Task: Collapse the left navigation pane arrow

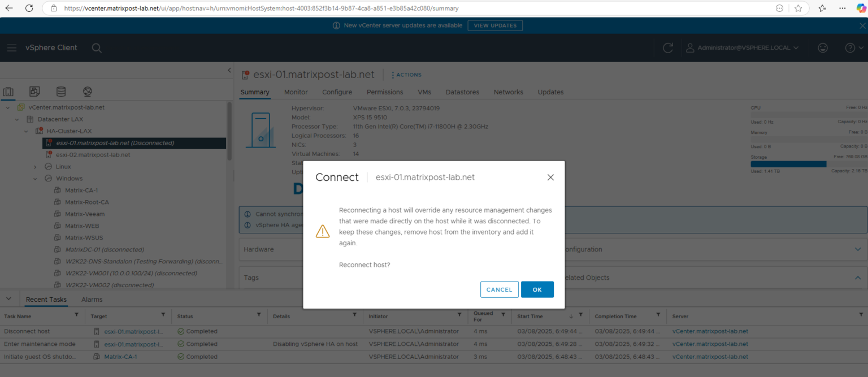Action: pyautogui.click(x=229, y=70)
